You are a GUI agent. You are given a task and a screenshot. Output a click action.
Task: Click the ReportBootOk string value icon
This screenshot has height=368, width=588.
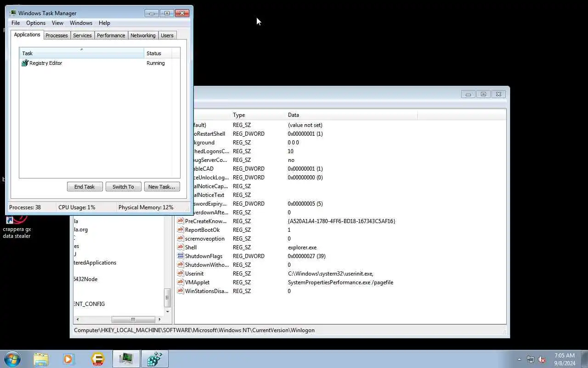[181, 230]
